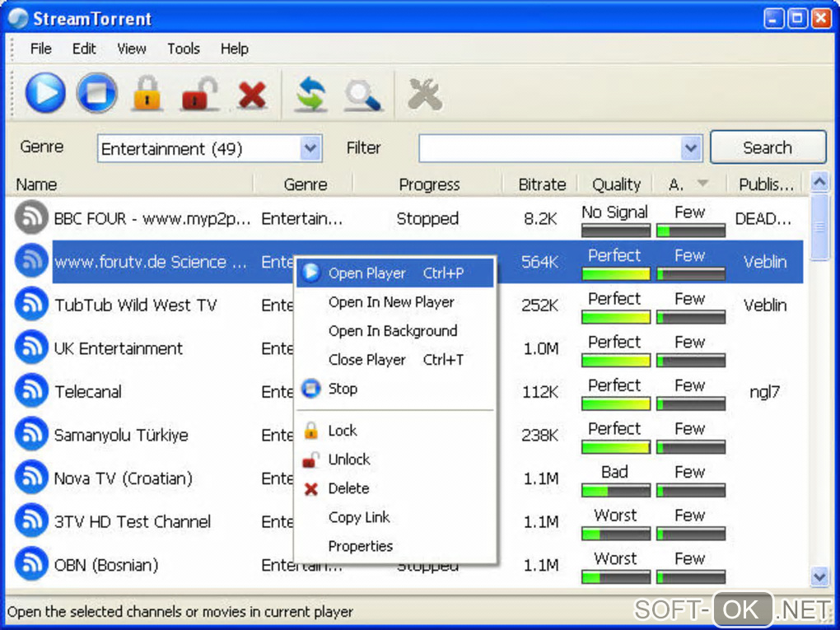Click the red X Delete toolbar icon
This screenshot has width=840, height=630.
tap(252, 96)
